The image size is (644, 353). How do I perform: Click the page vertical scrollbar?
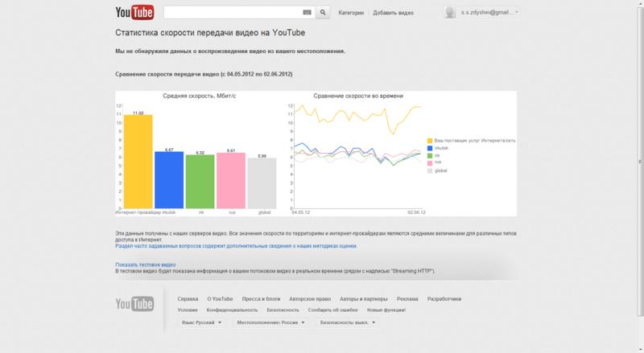640,162
